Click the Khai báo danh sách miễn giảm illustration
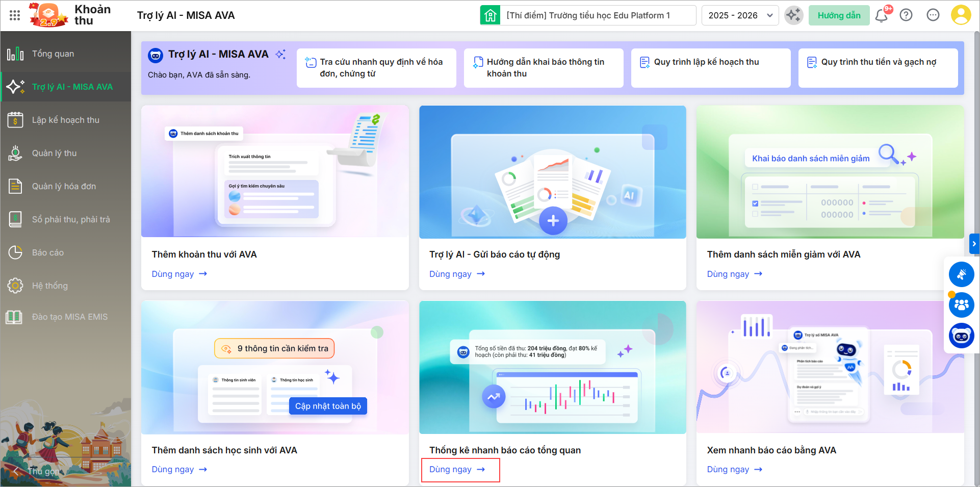Viewport: 980px width, 487px height. (x=830, y=172)
